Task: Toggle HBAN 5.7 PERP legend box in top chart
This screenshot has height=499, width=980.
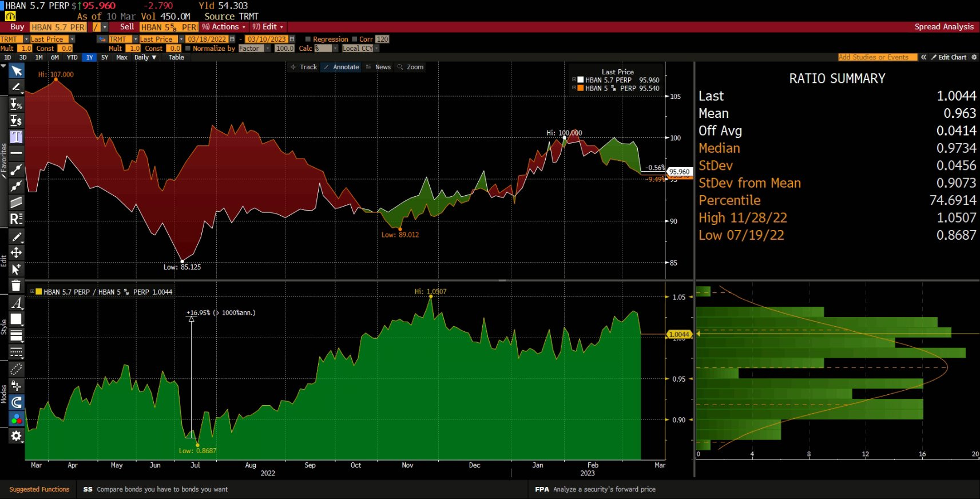Action: point(581,80)
